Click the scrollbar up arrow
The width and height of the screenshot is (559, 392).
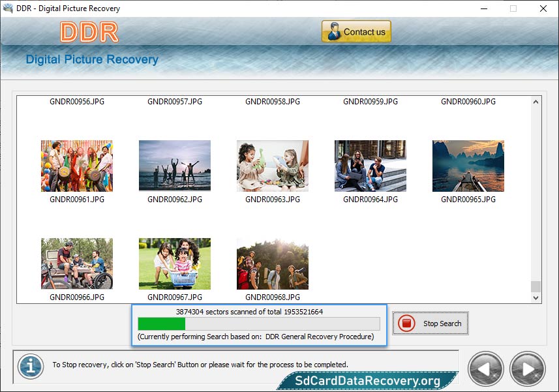click(x=536, y=102)
